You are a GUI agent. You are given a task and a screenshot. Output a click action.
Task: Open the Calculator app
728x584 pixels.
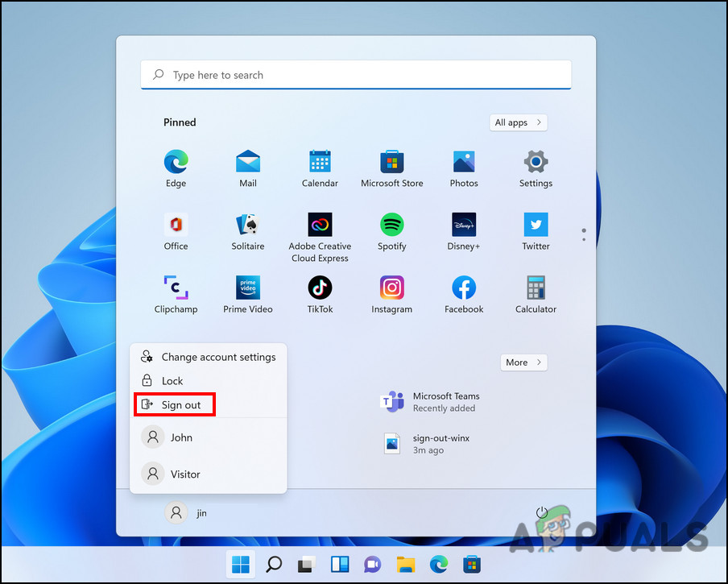(536, 295)
